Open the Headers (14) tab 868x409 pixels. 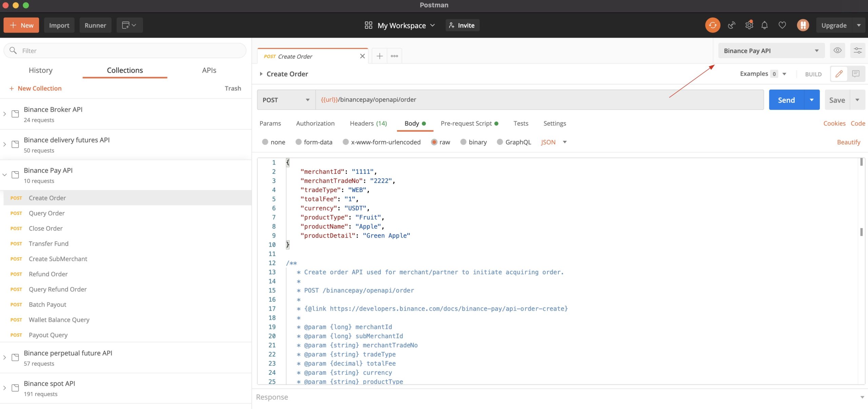coord(368,123)
